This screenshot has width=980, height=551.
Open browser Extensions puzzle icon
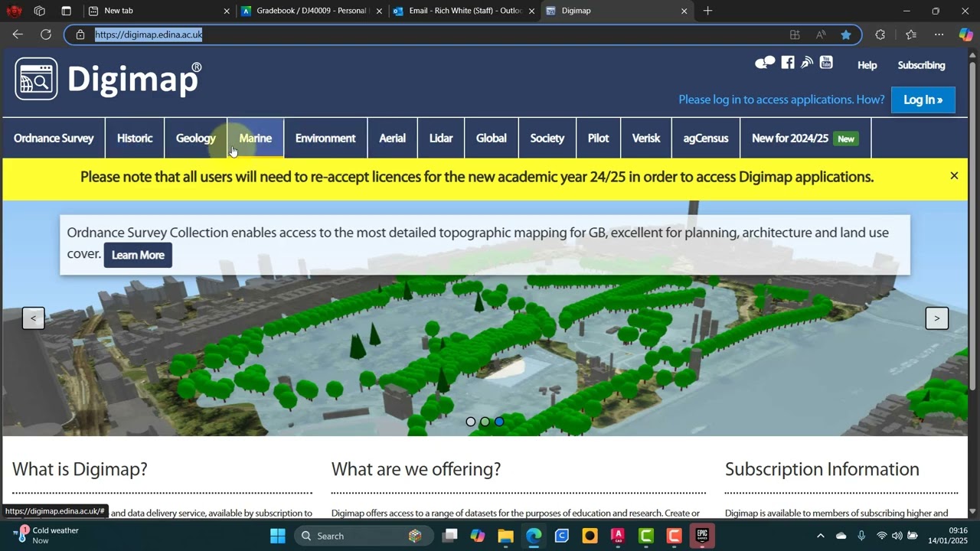pyautogui.click(x=880, y=34)
